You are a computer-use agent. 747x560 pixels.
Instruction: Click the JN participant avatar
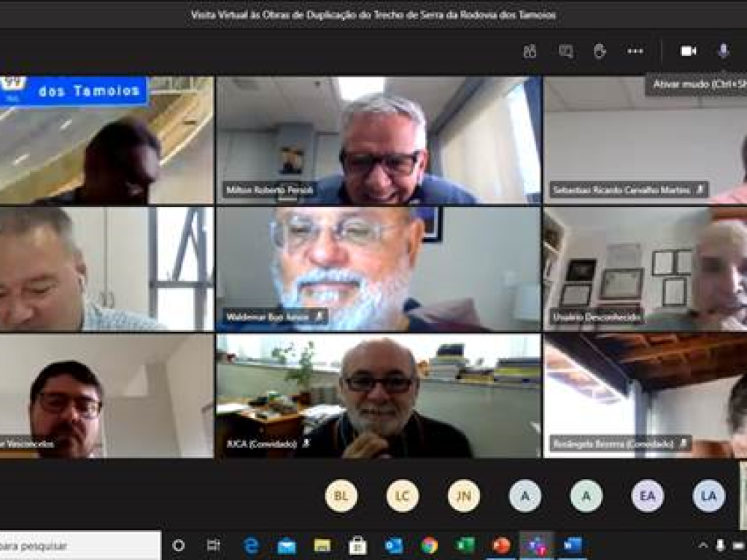tap(463, 496)
